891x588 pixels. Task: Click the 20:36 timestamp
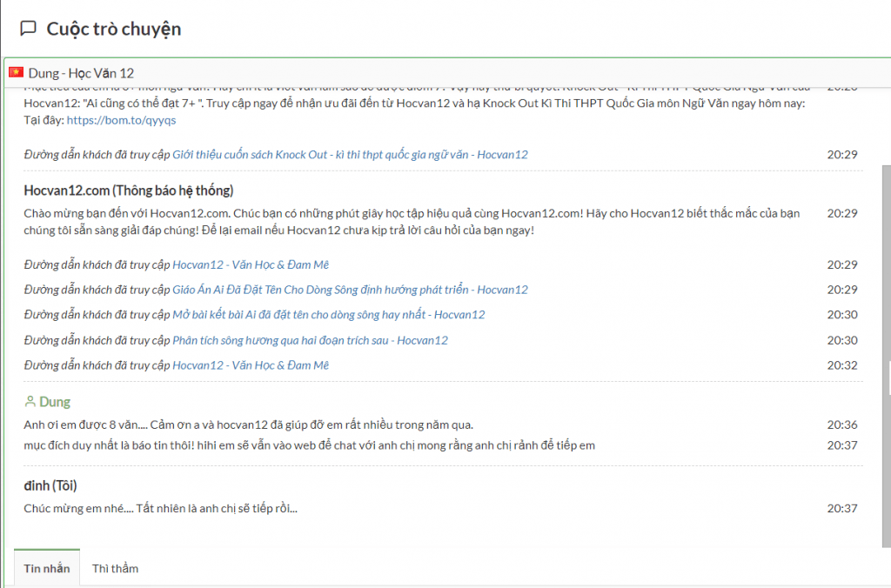(842, 425)
